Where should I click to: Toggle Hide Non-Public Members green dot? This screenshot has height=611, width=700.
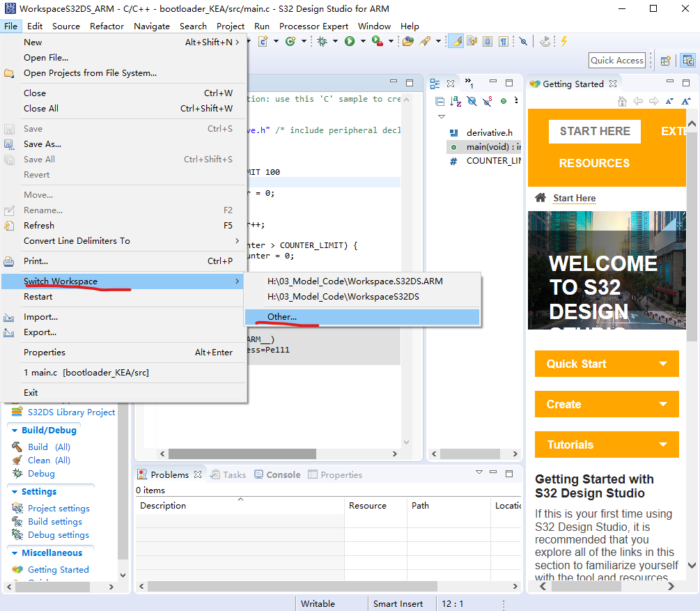tap(503, 101)
